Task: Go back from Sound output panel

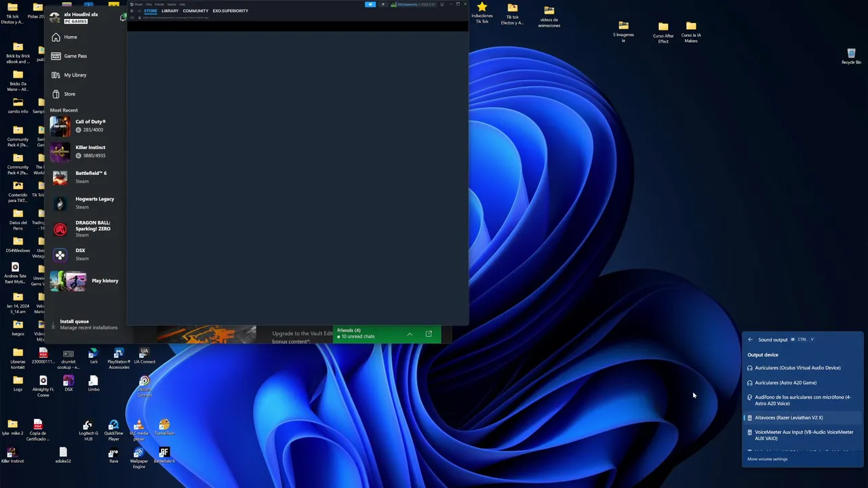Action: [750, 340]
